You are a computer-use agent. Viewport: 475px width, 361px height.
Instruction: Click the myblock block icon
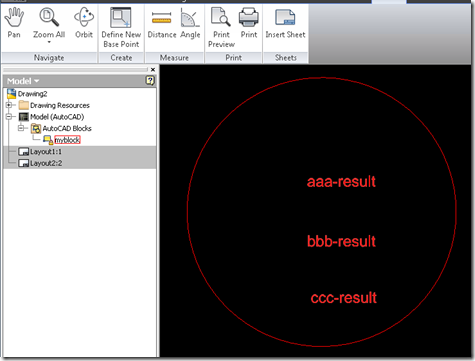tap(48, 140)
